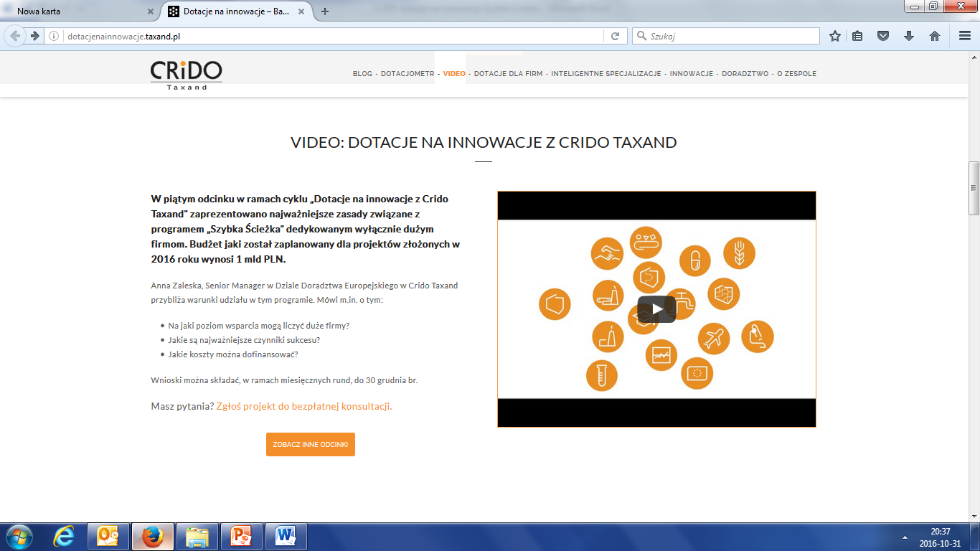Image resolution: width=980 pixels, height=551 pixels.
Task: Open PowerPoint from the taskbar
Action: click(x=242, y=536)
